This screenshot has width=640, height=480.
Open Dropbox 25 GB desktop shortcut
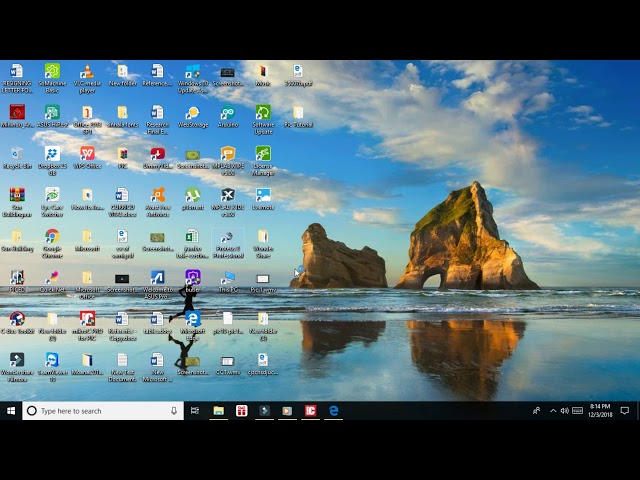(x=52, y=154)
